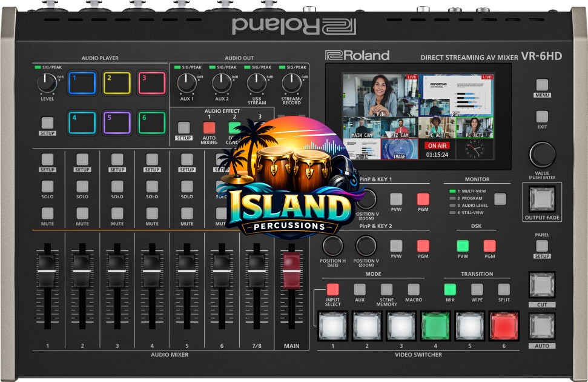Viewport: 588px width, 382px height.
Task: Choose the SPLIT transition
Action: (x=504, y=289)
